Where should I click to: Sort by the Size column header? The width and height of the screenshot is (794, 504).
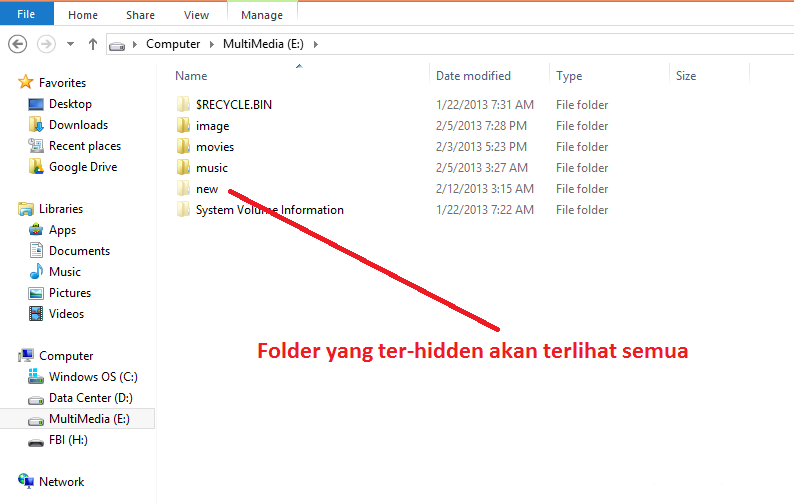coord(686,76)
